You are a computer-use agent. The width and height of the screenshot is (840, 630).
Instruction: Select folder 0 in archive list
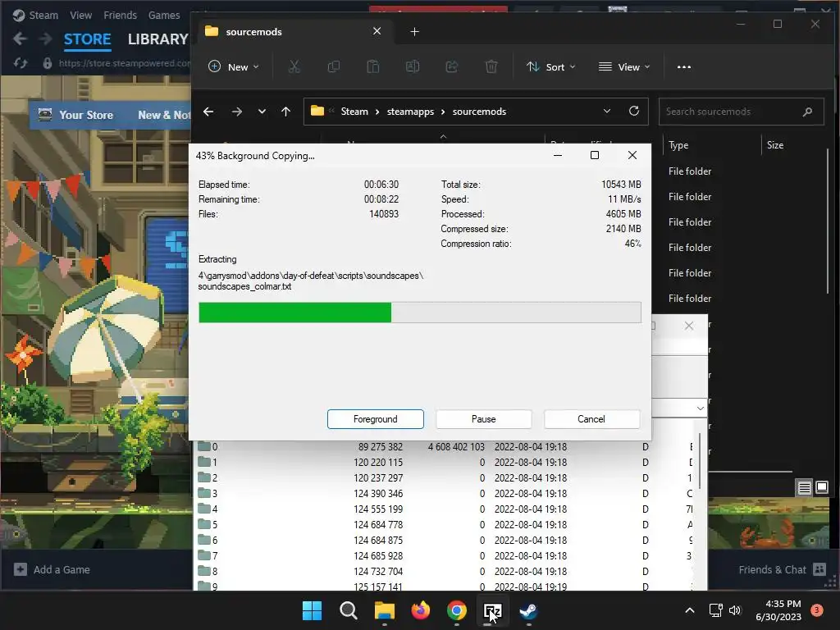coord(445,446)
